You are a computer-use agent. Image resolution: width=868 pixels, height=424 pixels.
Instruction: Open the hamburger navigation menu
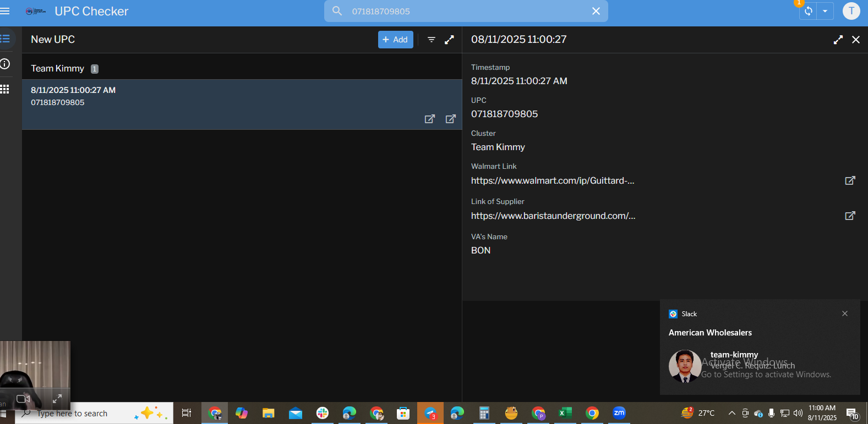(x=5, y=11)
